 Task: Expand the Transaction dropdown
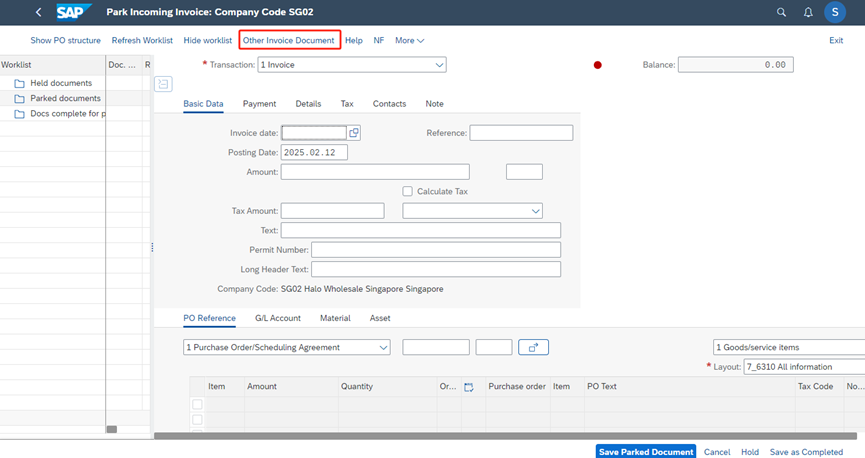pos(439,65)
